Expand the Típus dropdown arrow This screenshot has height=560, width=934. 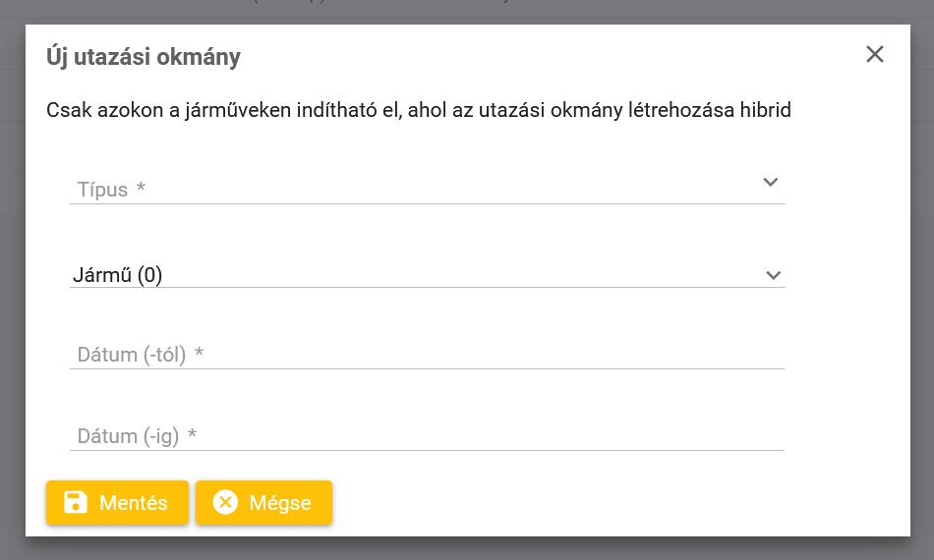point(770,182)
